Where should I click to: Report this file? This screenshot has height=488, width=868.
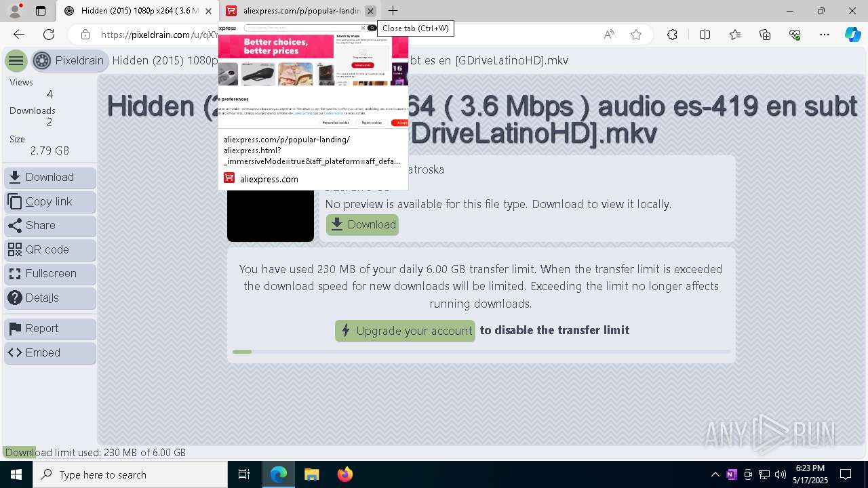[50, 328]
